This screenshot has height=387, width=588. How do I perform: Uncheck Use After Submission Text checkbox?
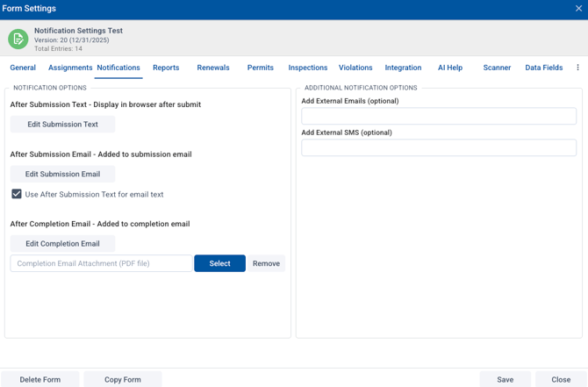click(17, 194)
